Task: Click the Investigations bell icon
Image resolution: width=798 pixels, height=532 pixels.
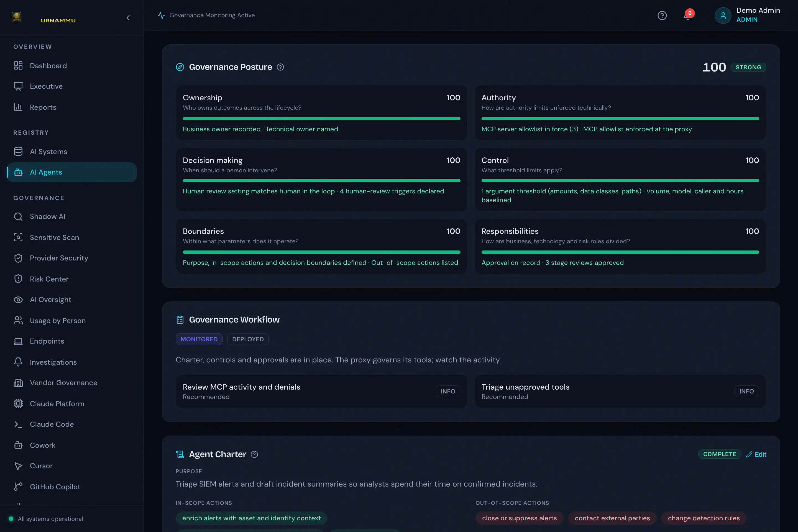Action: (x=18, y=362)
